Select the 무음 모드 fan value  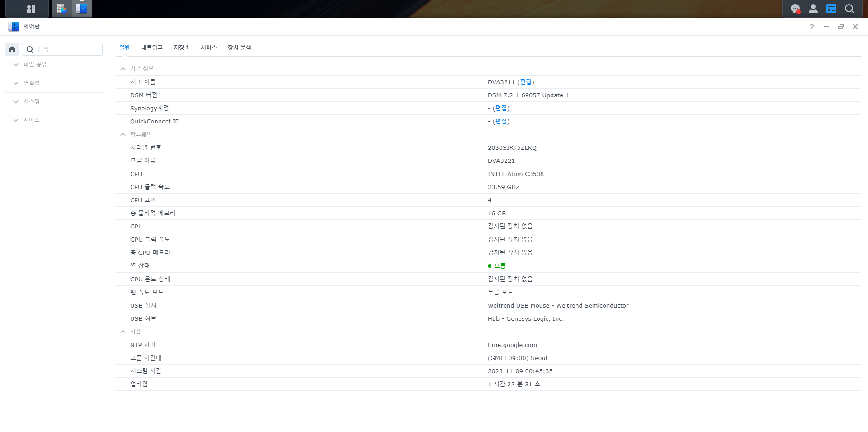(500, 292)
